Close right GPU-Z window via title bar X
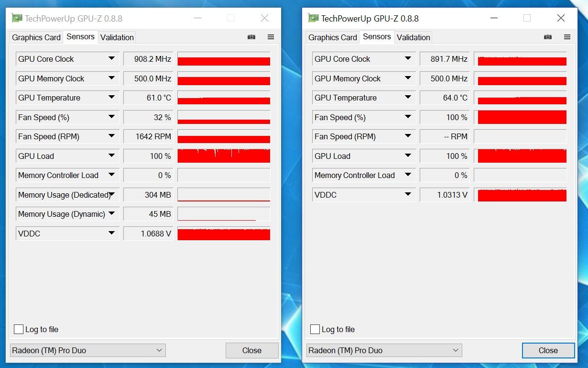Viewport: 588px width, 368px height. coord(561,18)
